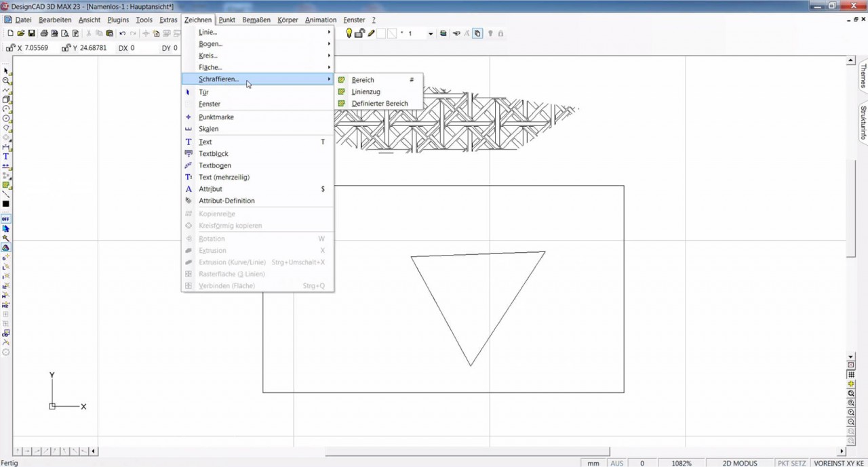Viewport: 868px width, 467px height.
Task: Open a file with the Open folder icon
Action: pyautogui.click(x=20, y=33)
